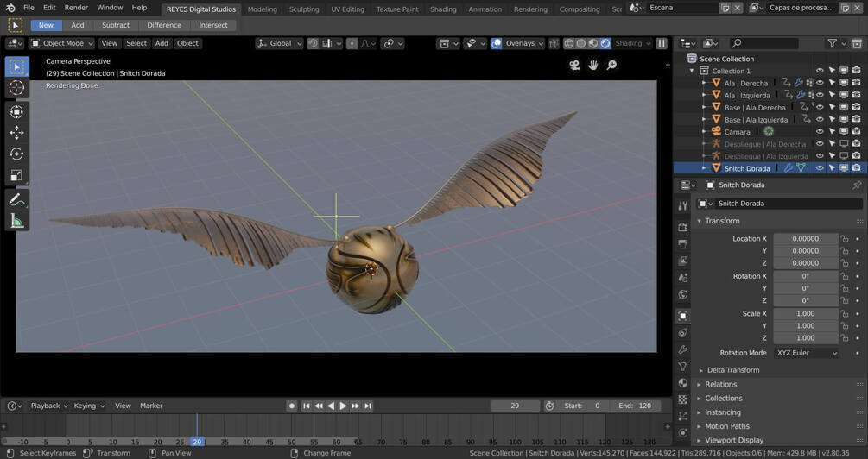The width and height of the screenshot is (868, 459).
Task: Open the Material properties tab
Action: (x=683, y=383)
